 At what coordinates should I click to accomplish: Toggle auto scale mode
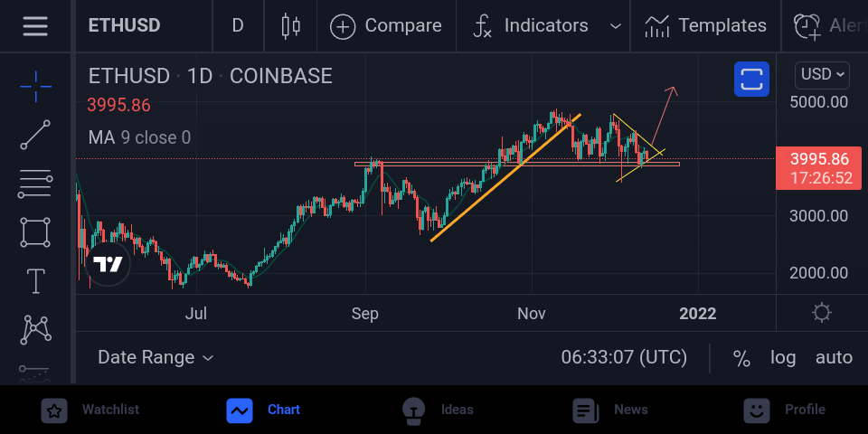click(x=834, y=358)
